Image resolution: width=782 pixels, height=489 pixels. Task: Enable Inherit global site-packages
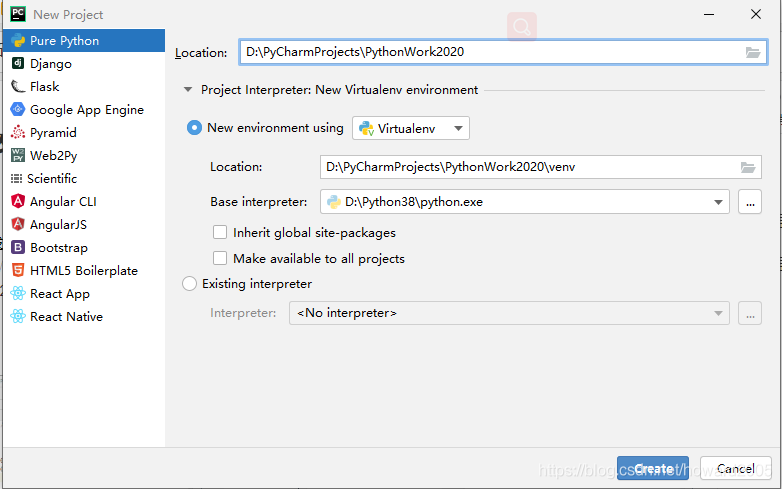(x=220, y=232)
